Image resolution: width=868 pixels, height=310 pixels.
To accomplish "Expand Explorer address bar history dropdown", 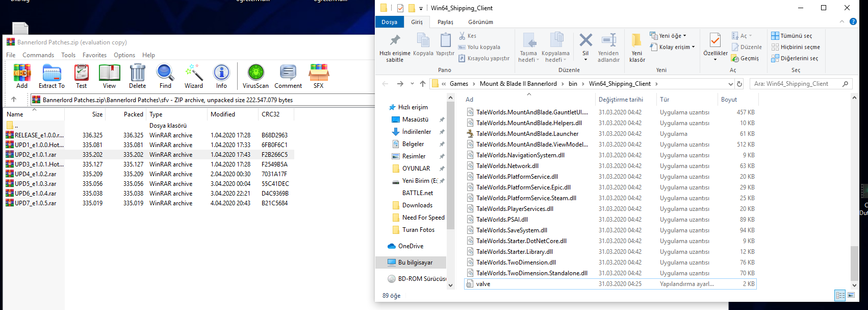I will [x=731, y=84].
